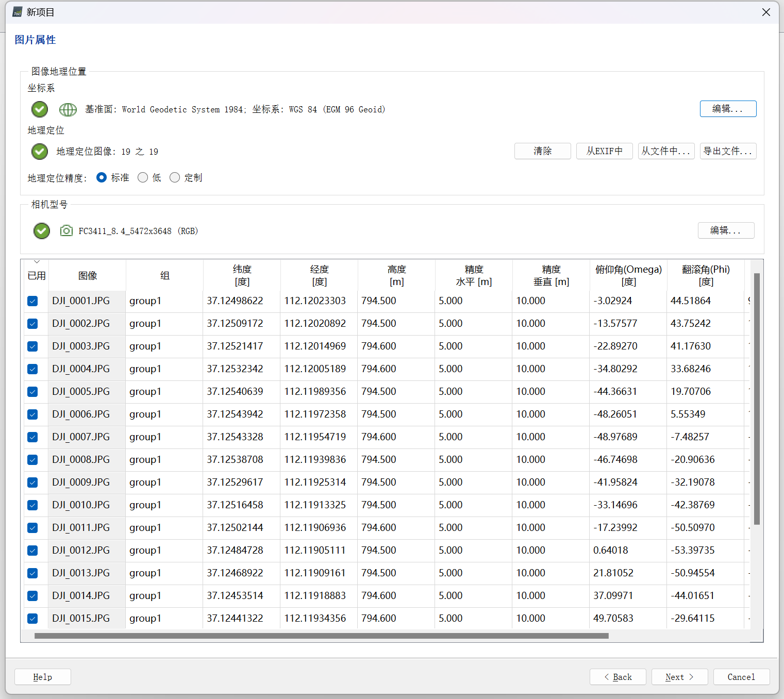
Task: Sort by the 俯仰角(Omega) column header
Action: (x=628, y=275)
